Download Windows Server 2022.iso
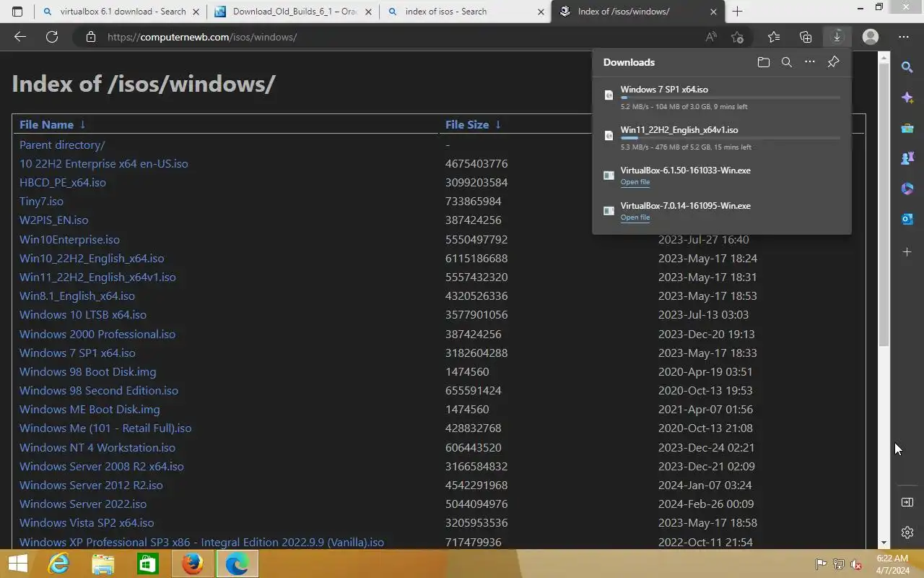 coord(83,504)
